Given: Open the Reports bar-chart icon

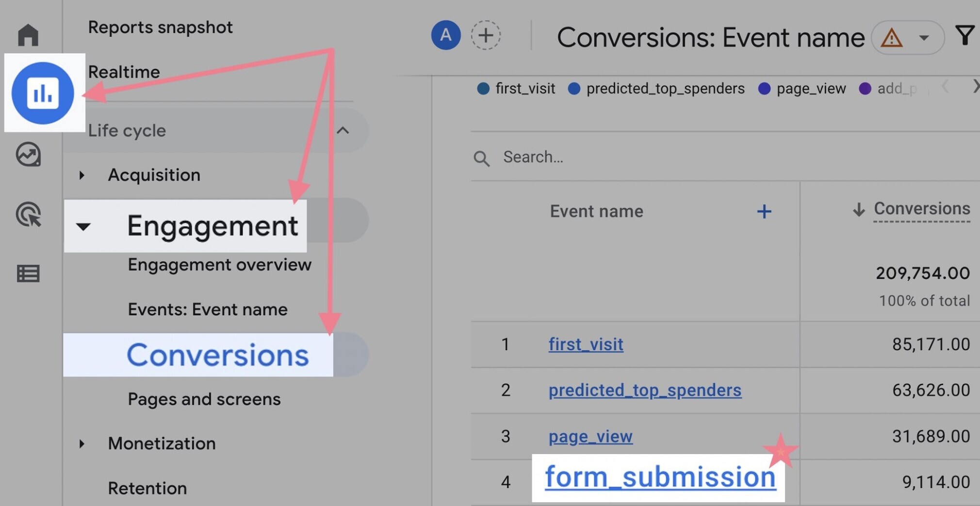Looking at the screenshot, I should [x=43, y=93].
